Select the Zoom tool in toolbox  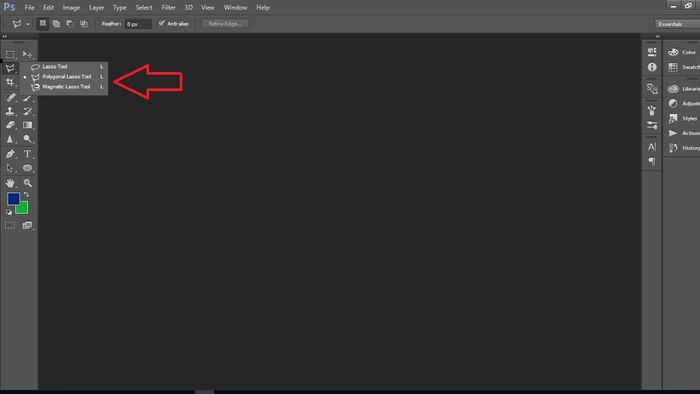click(27, 183)
